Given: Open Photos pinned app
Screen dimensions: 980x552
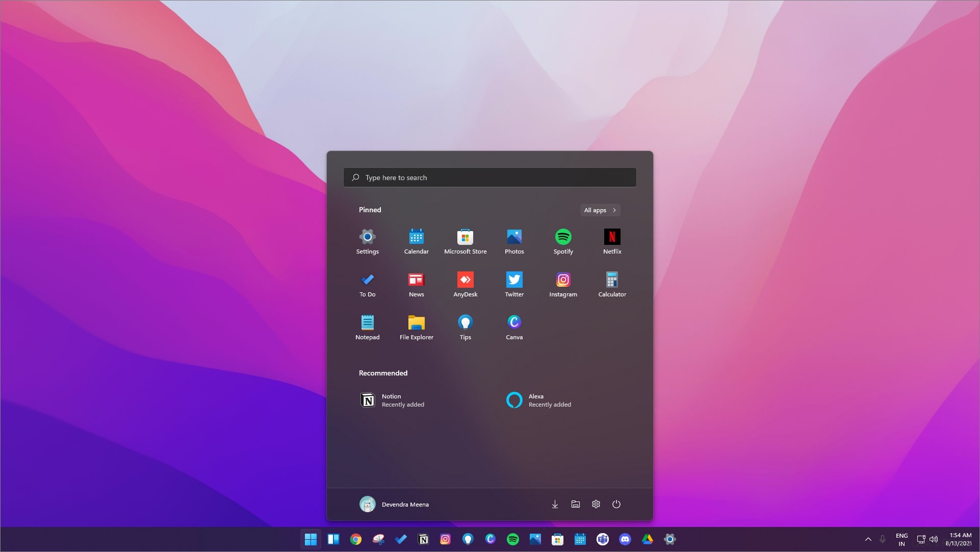Looking at the screenshot, I should pyautogui.click(x=514, y=241).
